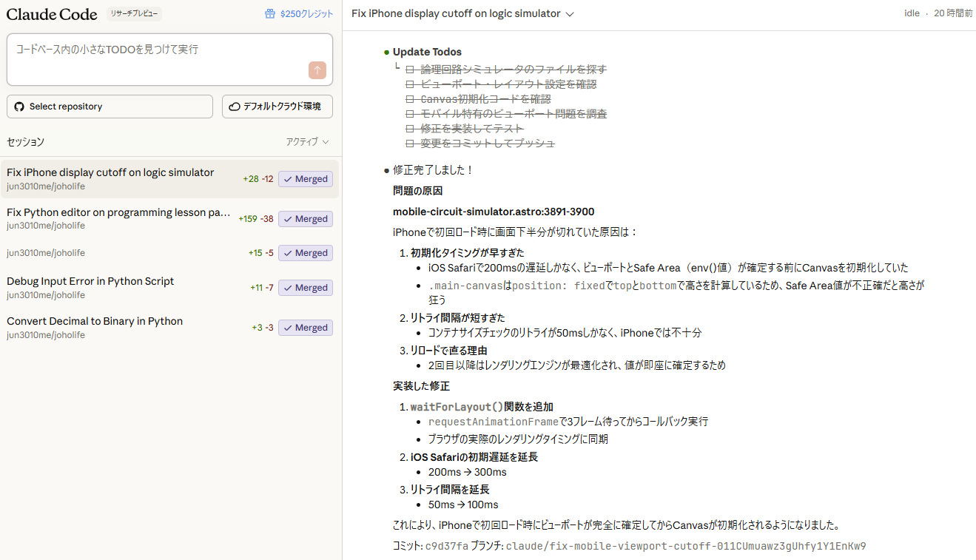Click the GitHub icon on Select repository
The image size is (976, 560).
click(x=18, y=106)
